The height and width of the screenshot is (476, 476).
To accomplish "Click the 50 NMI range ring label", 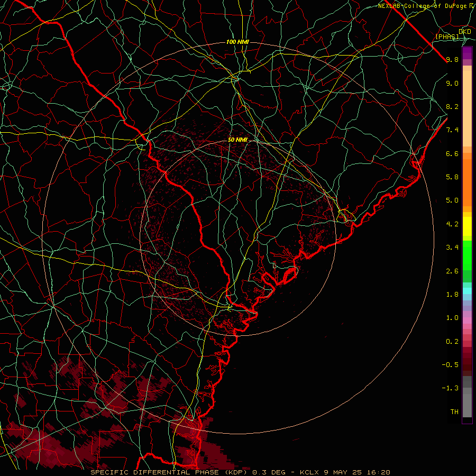I will click(237, 140).
